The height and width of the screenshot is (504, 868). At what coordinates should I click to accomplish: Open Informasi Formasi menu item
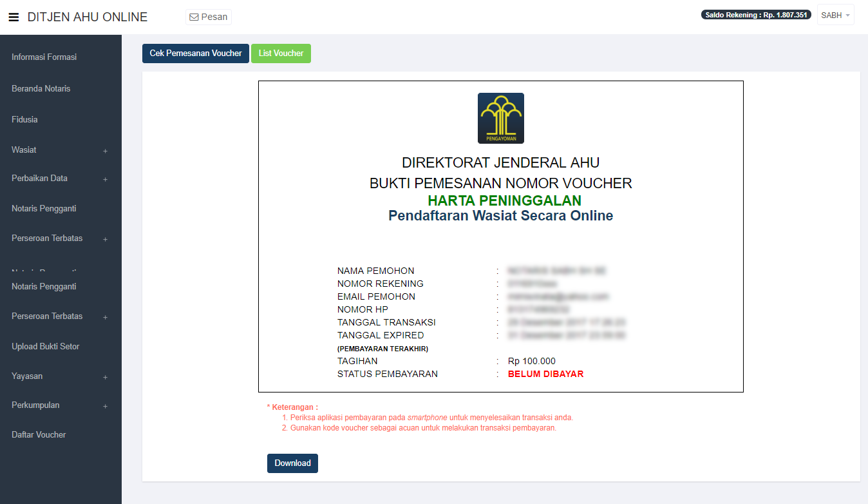pyautogui.click(x=44, y=57)
